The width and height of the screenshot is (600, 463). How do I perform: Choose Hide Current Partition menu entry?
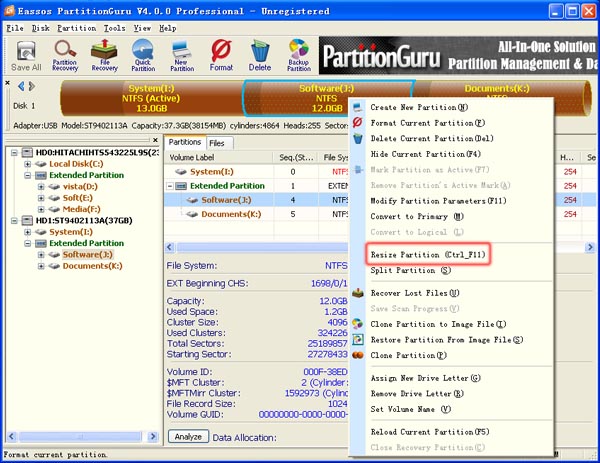click(452, 154)
